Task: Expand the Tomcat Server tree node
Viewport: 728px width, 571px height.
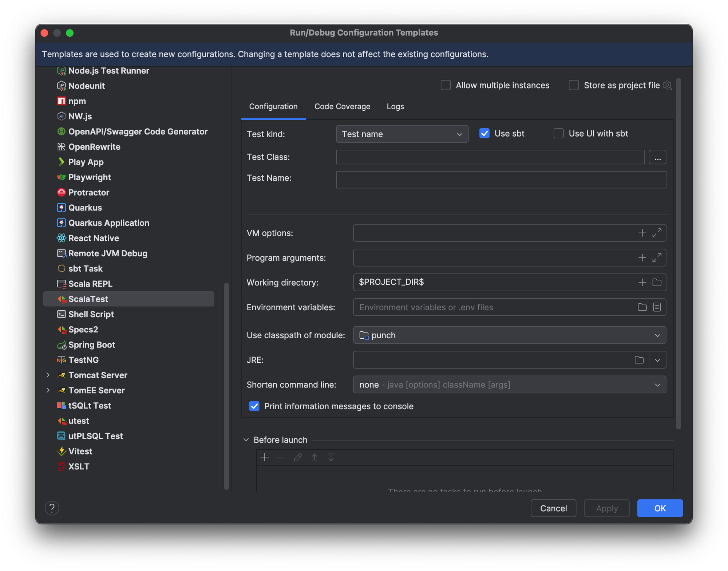Action: coord(48,375)
